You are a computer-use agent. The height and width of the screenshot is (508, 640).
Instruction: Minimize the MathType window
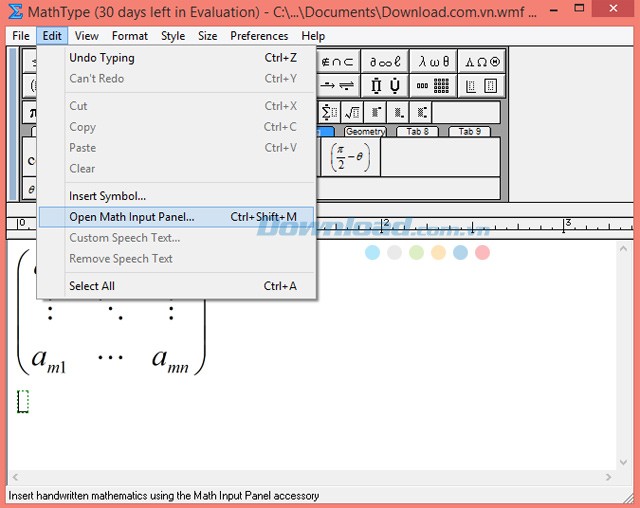pos(553,10)
